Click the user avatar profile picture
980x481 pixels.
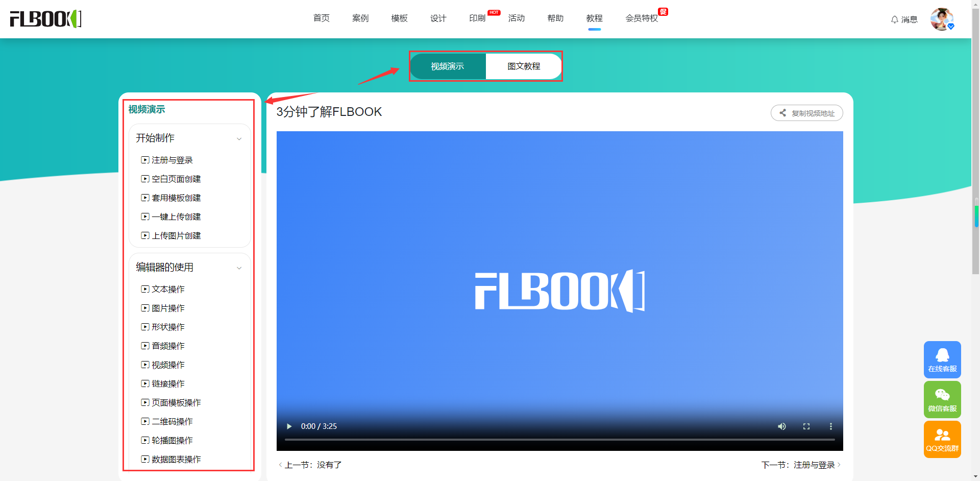pos(942,19)
